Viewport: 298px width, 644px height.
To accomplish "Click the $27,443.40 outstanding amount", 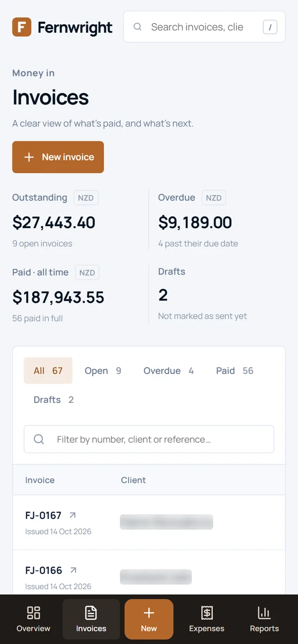I will [x=54, y=222].
